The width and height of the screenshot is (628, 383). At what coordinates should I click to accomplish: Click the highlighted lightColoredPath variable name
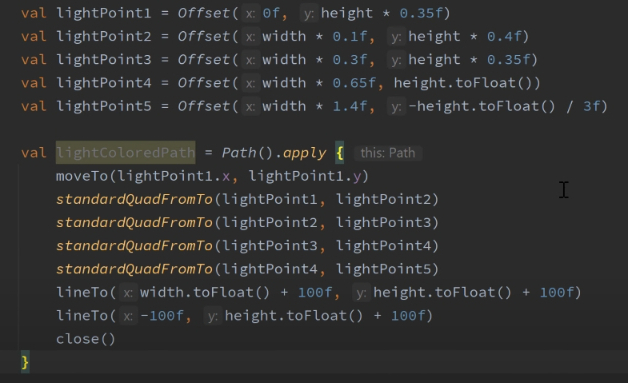point(125,153)
